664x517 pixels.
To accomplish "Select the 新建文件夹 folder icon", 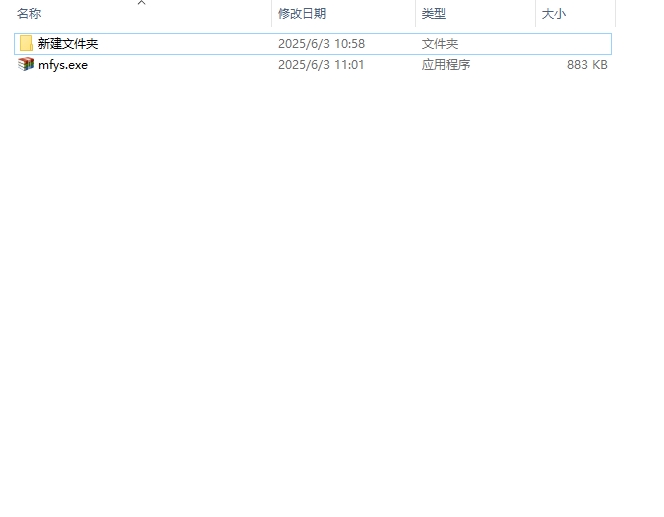I will [26, 44].
